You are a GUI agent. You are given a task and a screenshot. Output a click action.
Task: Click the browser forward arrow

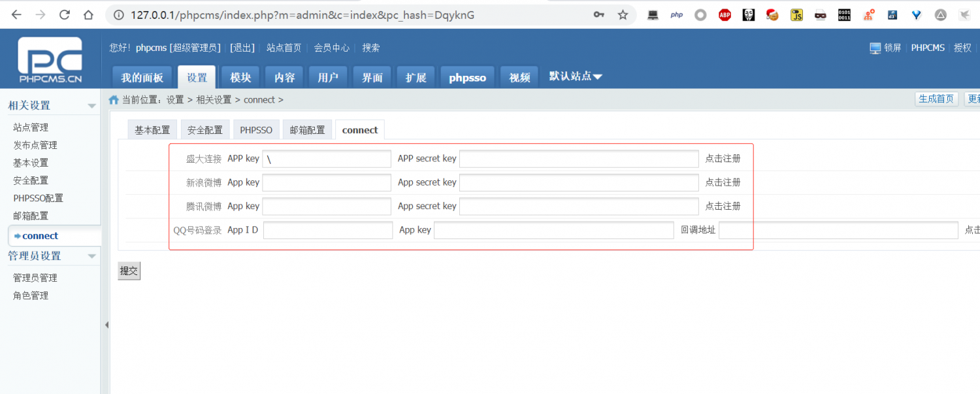point(41,14)
